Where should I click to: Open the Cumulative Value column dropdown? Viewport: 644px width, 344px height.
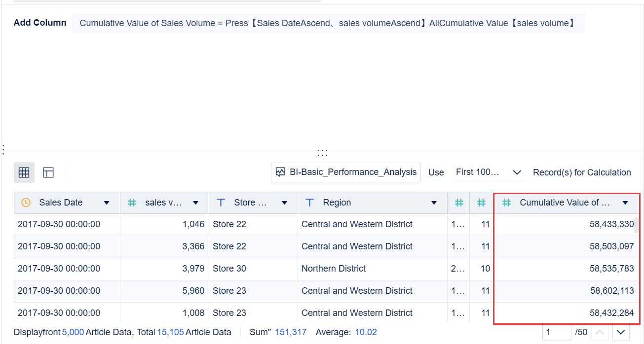[x=625, y=202]
